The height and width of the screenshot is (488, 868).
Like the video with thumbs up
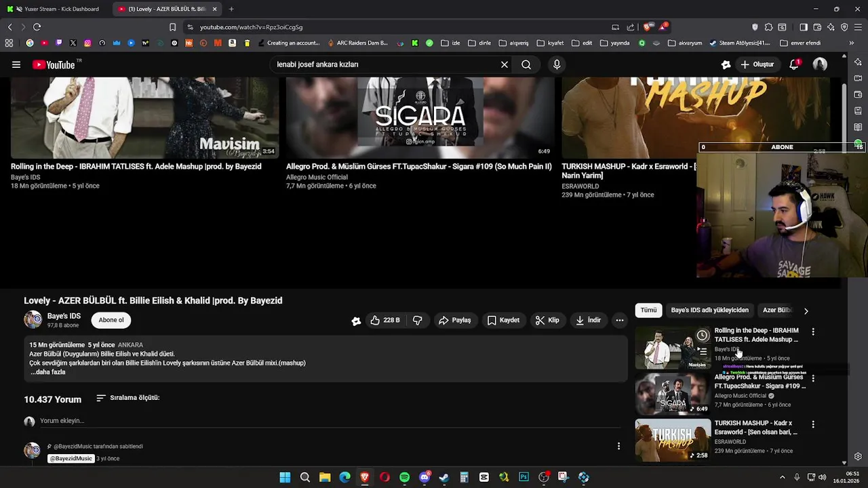coord(385,320)
